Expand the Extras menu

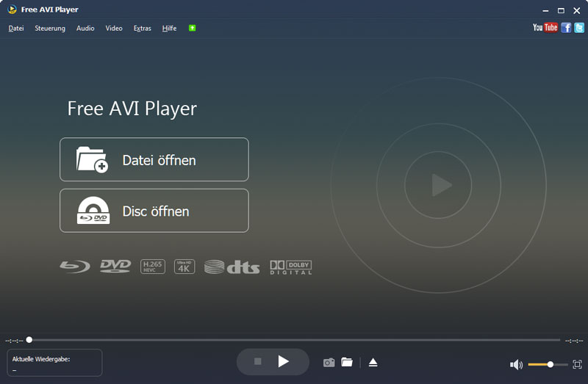tap(142, 29)
